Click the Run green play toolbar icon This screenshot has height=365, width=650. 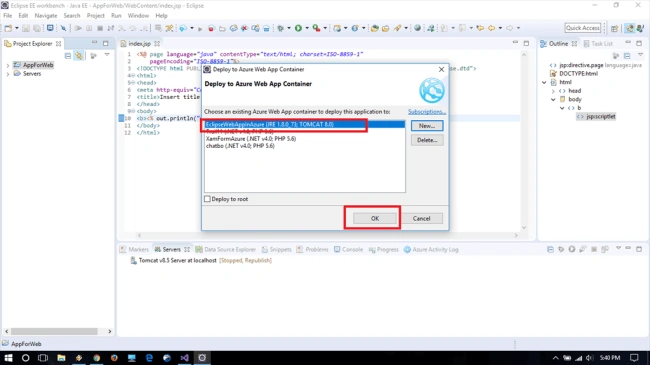(x=298, y=28)
